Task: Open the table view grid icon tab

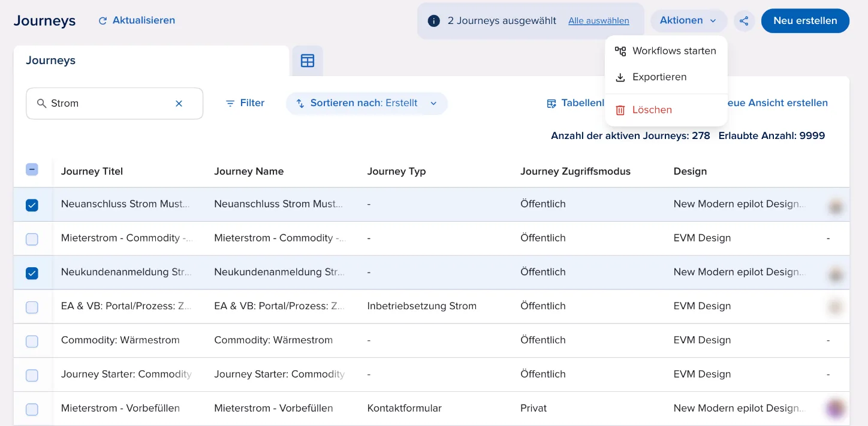Action: coord(308,61)
